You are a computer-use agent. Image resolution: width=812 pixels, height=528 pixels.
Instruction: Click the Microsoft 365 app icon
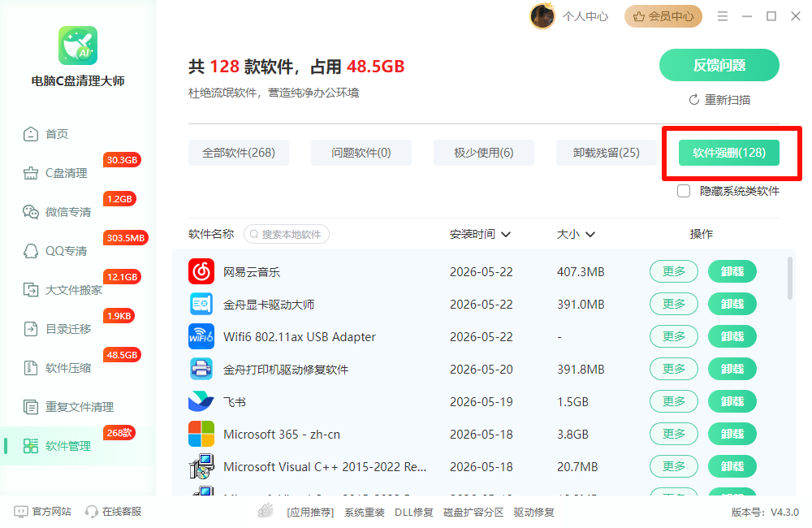click(201, 435)
